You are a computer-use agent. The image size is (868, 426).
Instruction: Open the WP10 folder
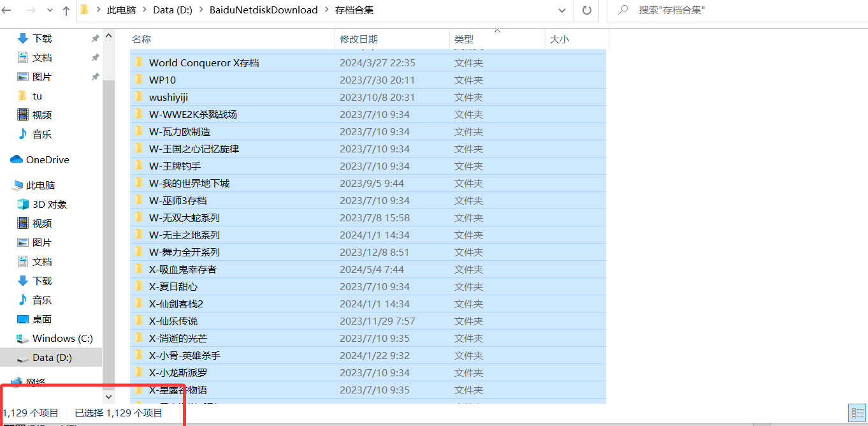click(x=162, y=80)
